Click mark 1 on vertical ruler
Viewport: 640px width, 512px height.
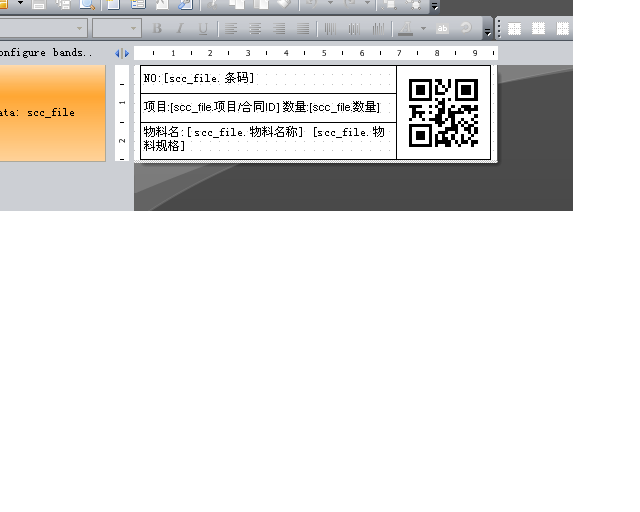122,102
